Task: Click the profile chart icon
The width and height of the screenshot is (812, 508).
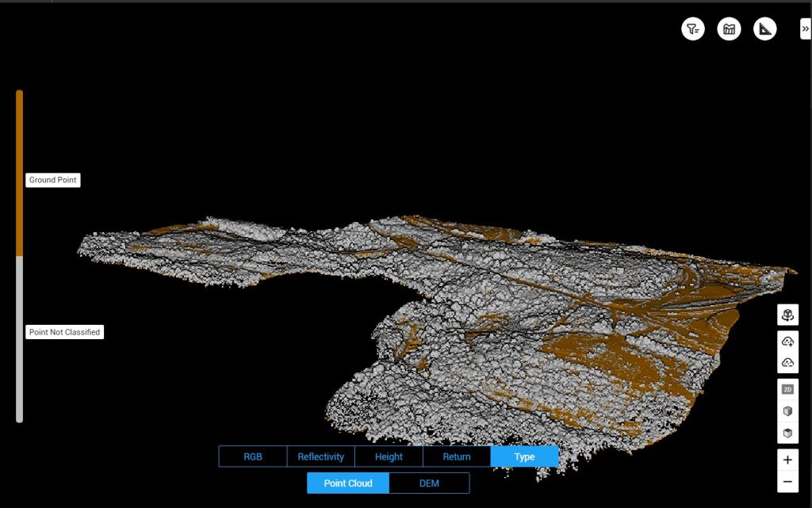Action: 729,29
